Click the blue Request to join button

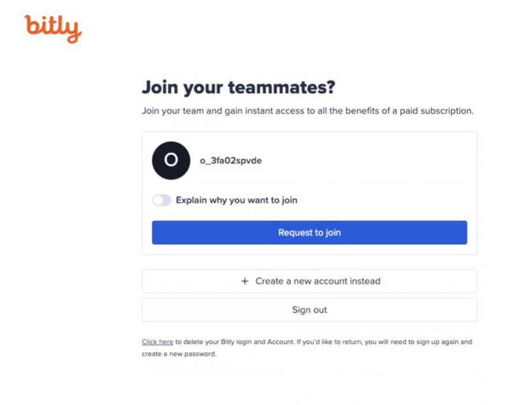tap(309, 233)
